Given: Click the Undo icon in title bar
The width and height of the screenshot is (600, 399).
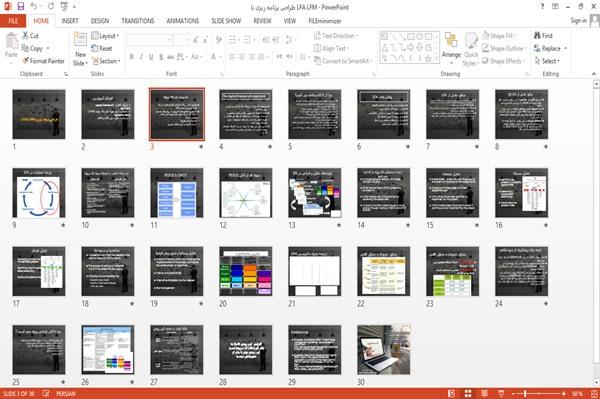Looking at the screenshot, I should [x=34, y=7].
